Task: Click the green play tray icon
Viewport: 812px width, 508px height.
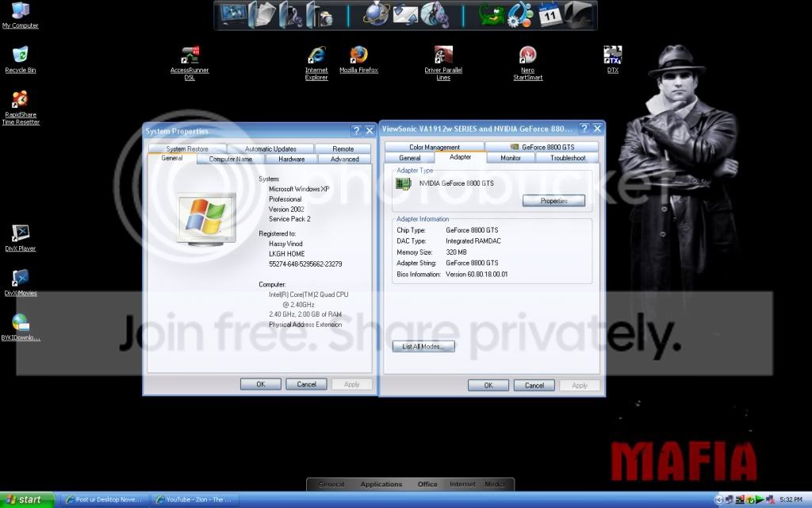Action: coord(760,500)
